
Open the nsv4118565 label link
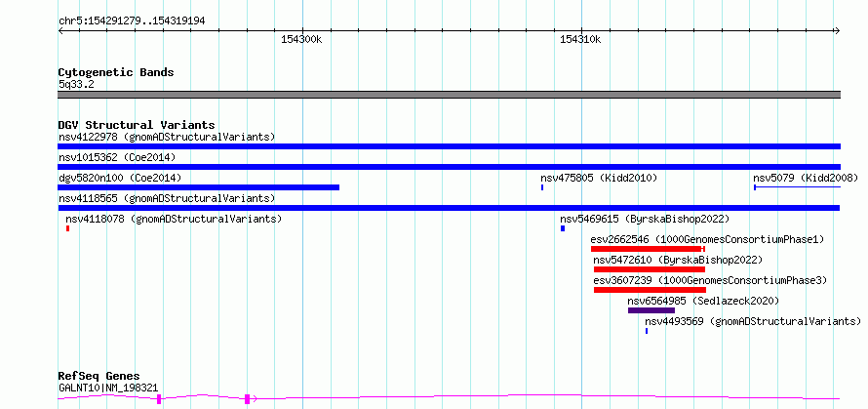[x=167, y=198]
